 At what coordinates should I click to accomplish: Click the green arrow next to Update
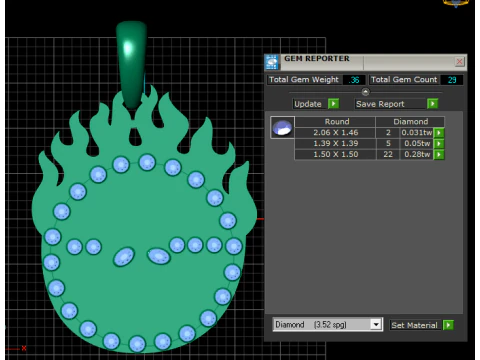point(333,104)
